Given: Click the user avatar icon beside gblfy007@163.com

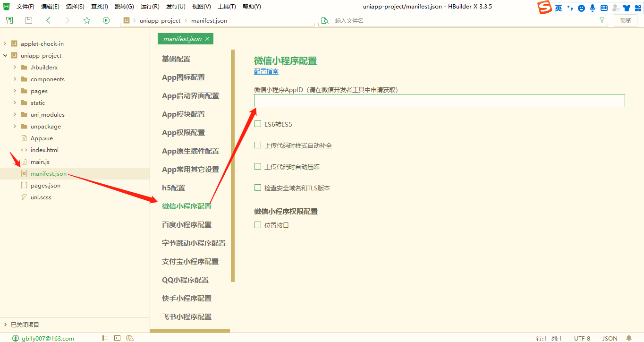Looking at the screenshot, I should tap(16, 338).
